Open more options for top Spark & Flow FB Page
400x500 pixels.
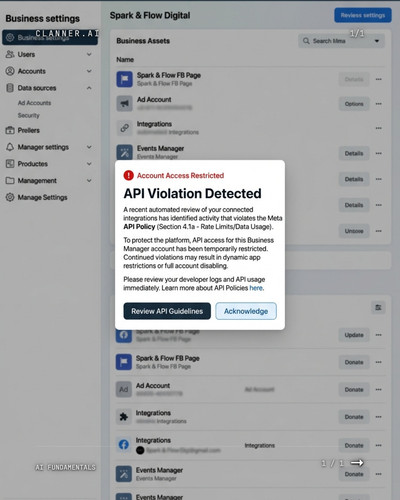379,79
